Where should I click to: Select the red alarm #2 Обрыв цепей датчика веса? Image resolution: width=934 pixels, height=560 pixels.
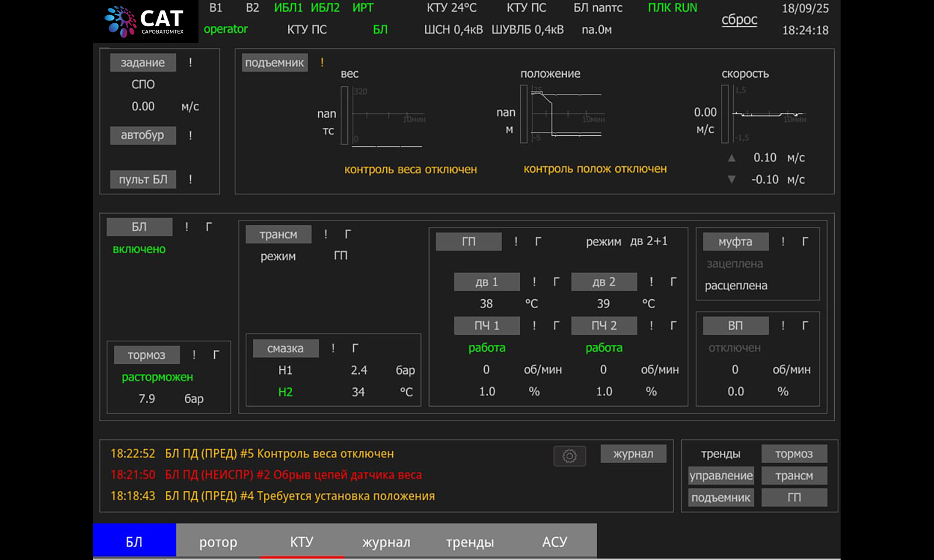tap(266, 475)
